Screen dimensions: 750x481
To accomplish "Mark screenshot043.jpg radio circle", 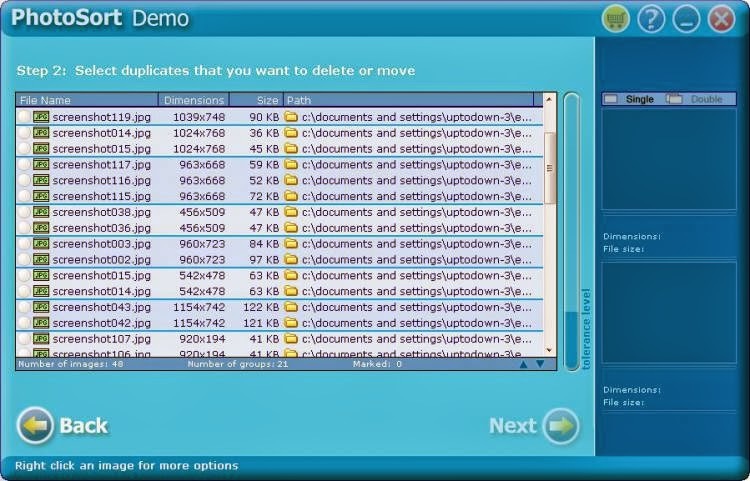I will (x=24, y=307).
